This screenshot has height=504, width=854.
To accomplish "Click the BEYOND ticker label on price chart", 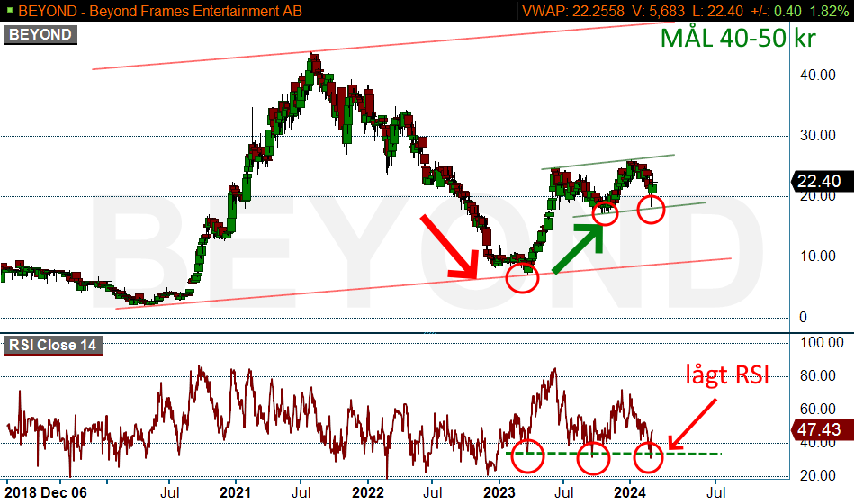I will coord(40,35).
